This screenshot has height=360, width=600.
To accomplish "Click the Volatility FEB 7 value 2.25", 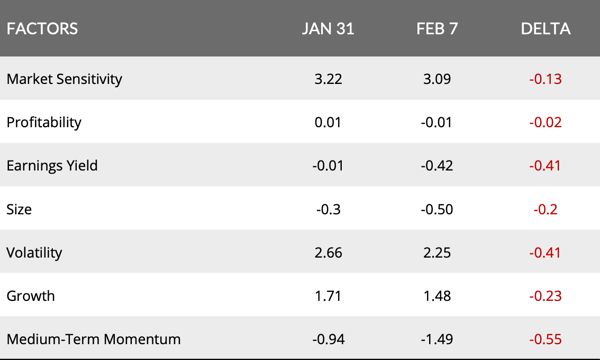I will click(x=437, y=252).
